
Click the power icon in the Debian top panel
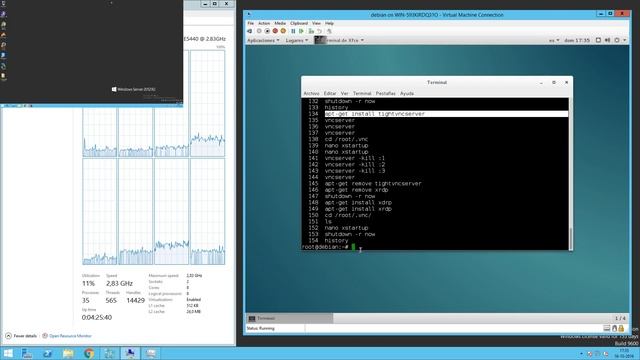point(617,40)
